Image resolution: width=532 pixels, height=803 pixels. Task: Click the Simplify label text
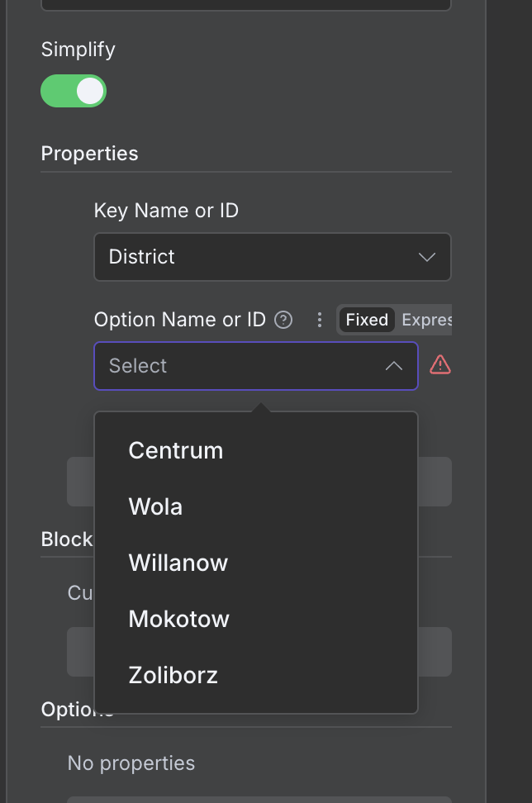(78, 50)
